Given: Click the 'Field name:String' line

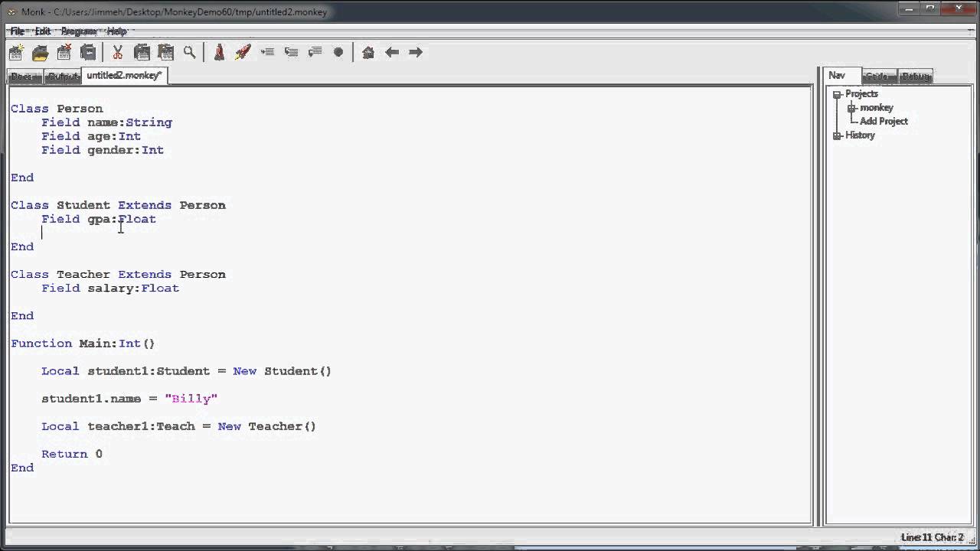Looking at the screenshot, I should point(106,122).
